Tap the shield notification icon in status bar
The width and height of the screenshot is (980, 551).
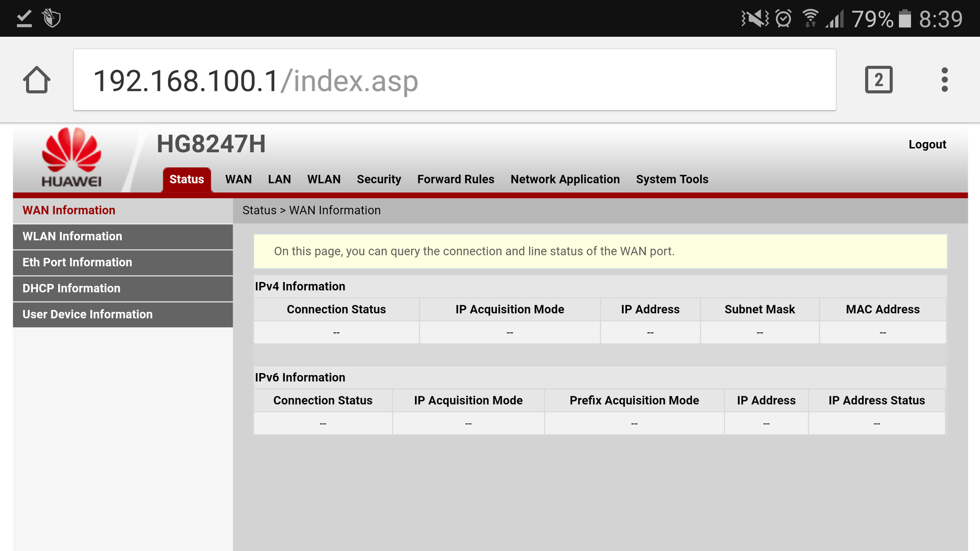click(x=52, y=18)
